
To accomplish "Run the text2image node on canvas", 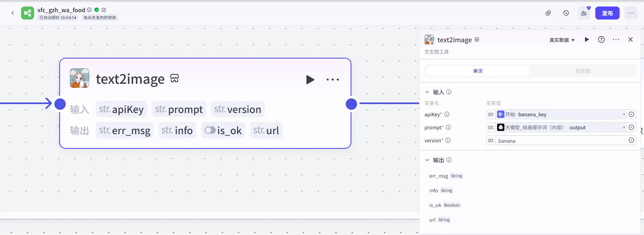I will pos(310,80).
